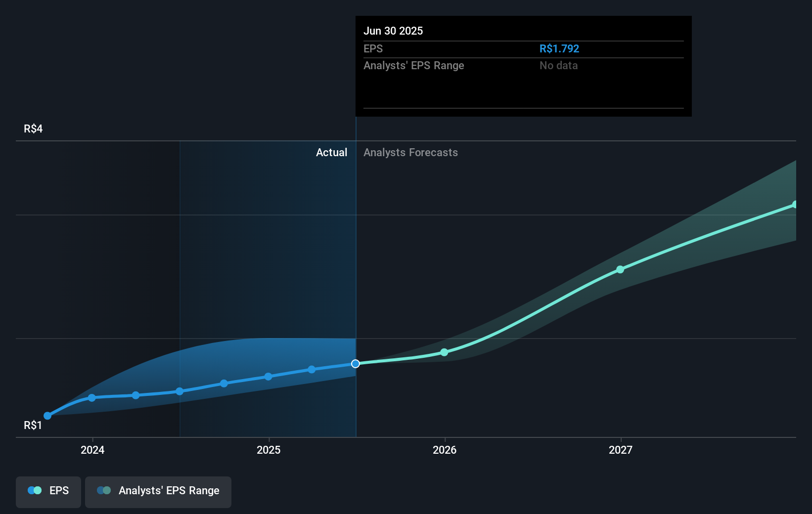Select the highlighted Jun 30 2025 data point
The width and height of the screenshot is (812, 514).
[x=356, y=364]
